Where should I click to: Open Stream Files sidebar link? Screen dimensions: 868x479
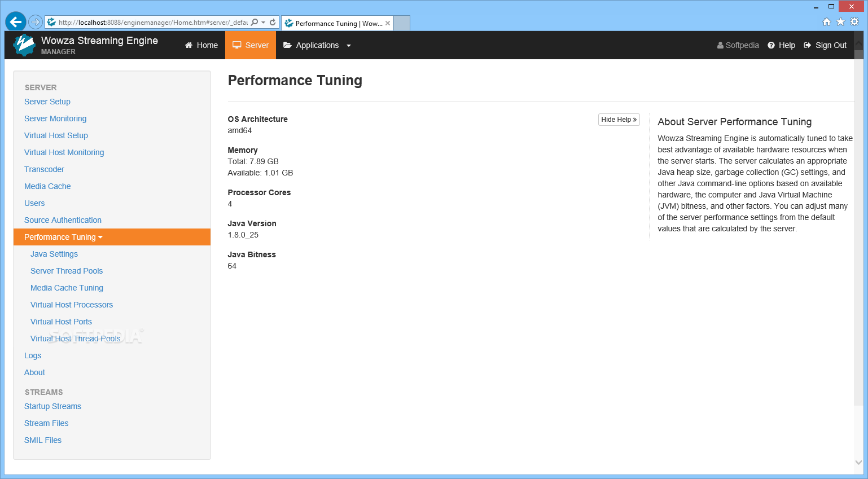pos(46,423)
